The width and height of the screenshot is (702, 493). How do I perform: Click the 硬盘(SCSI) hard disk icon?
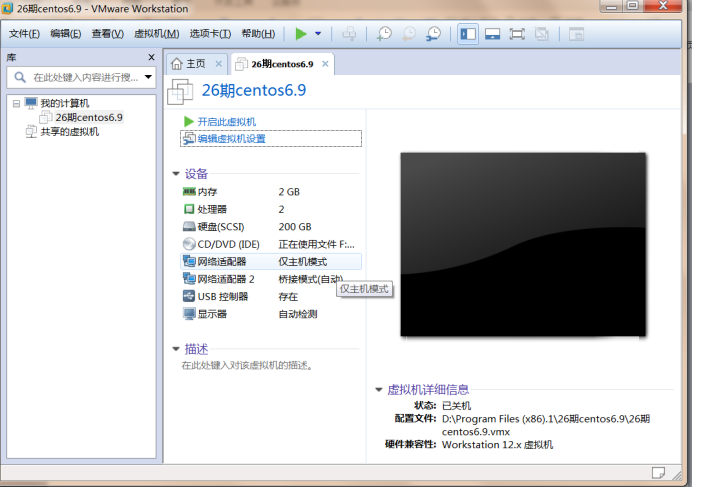189,227
